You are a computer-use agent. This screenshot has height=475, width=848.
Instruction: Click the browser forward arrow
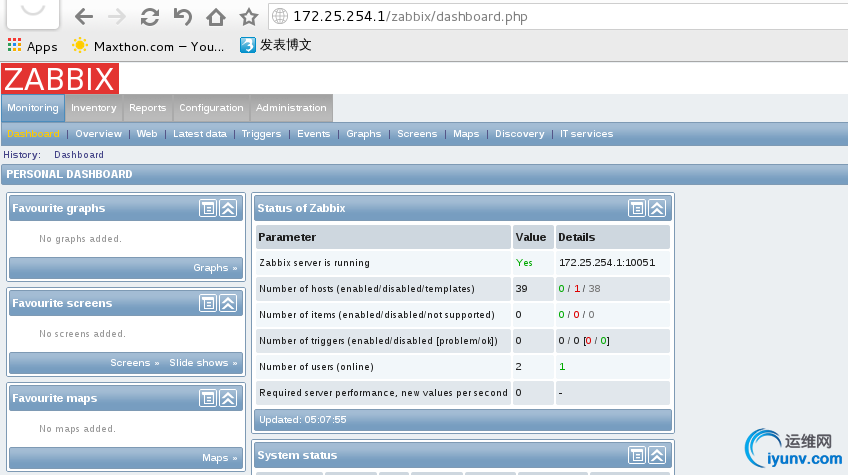(116, 17)
